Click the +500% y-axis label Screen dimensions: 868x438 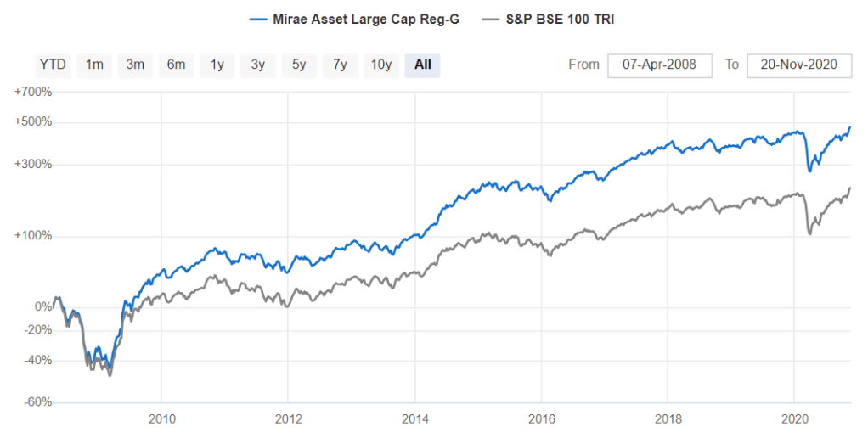34,121
